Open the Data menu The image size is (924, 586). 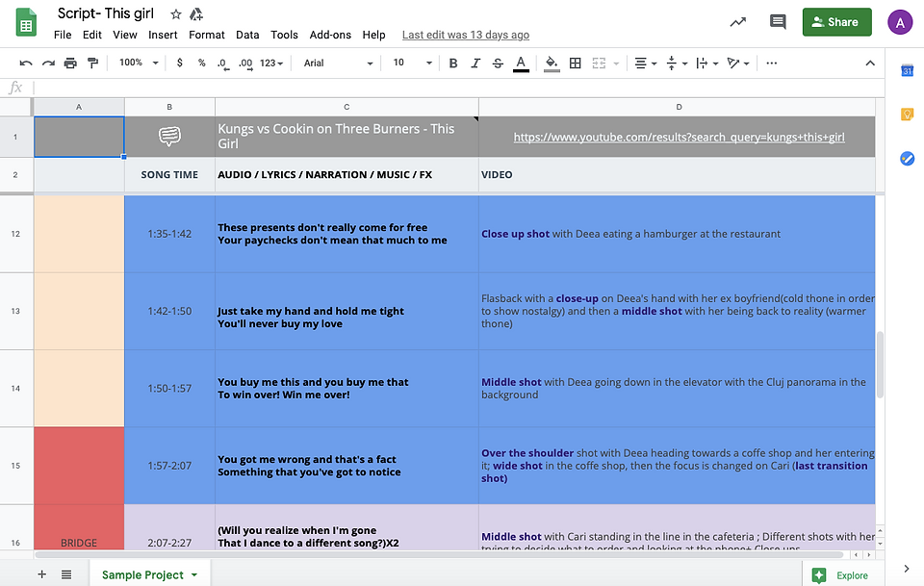(x=247, y=35)
